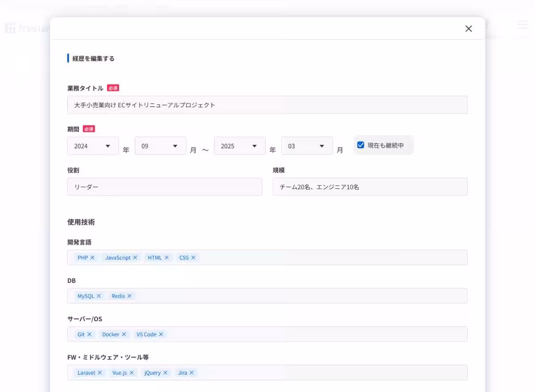The height and width of the screenshot is (392, 535).
Task: Delete the Docker tag
Action: (124, 334)
